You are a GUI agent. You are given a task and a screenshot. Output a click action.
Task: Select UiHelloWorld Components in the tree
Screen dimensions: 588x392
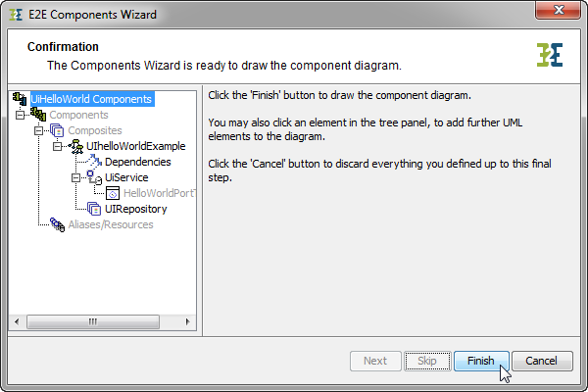[91, 99]
